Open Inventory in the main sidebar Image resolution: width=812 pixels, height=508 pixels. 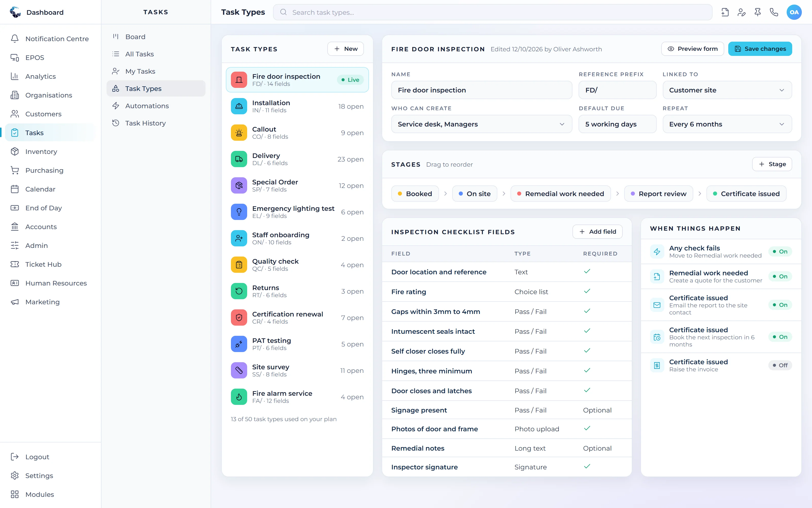[x=50, y=152]
